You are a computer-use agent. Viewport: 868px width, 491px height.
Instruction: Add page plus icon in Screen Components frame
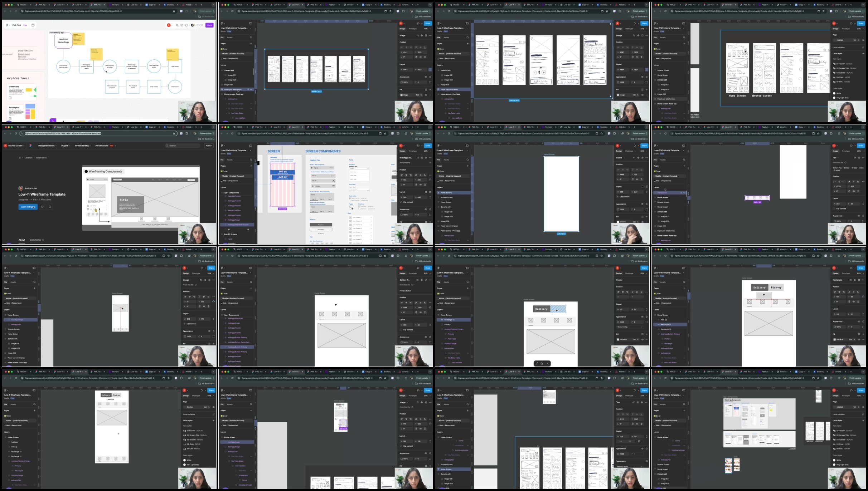[x=251, y=166]
